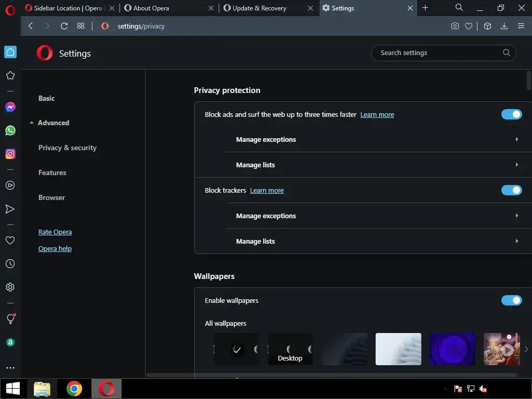Open the Player sidebar icon
Image resolution: width=532 pixels, height=399 pixels.
tap(10, 185)
